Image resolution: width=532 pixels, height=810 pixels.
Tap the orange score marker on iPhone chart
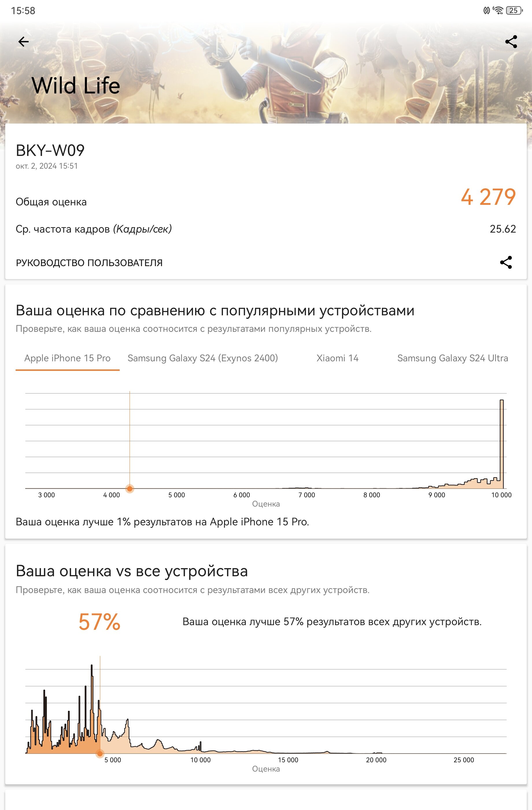tap(130, 489)
